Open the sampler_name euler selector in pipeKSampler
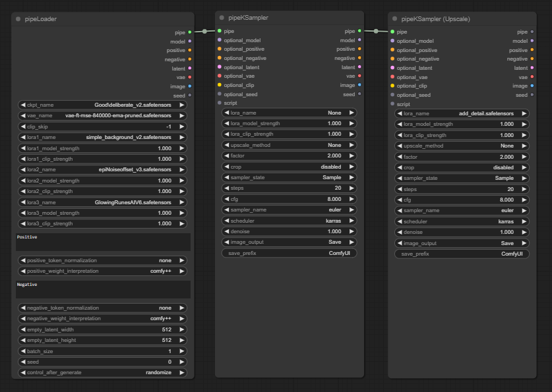The height and width of the screenshot is (392, 552). 289,210
